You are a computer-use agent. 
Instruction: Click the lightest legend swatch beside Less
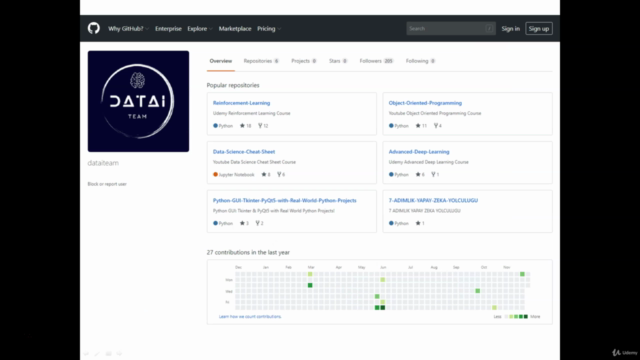(506, 316)
